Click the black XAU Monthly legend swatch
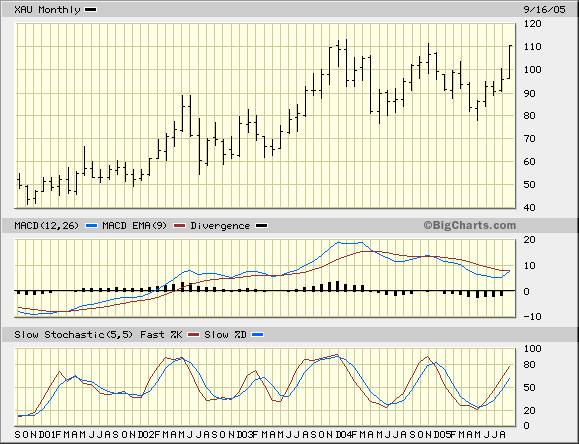Image resolution: width=579 pixels, height=444 pixels. pyautogui.click(x=90, y=10)
